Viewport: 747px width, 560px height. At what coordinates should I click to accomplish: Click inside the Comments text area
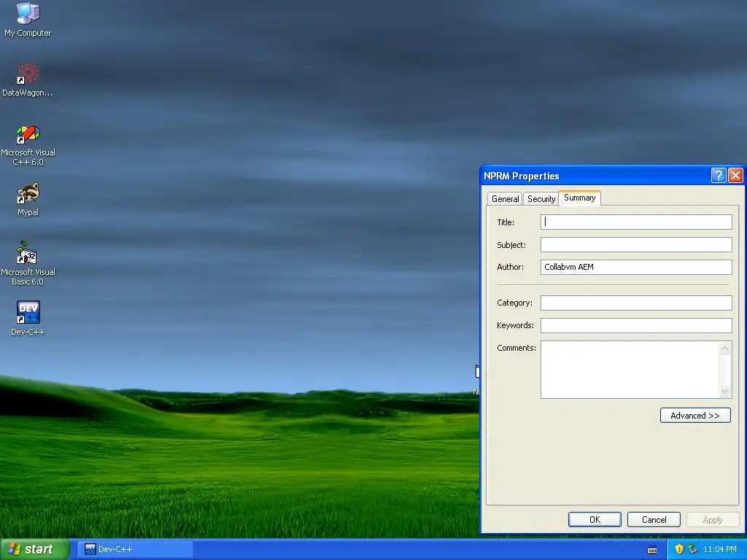point(630,370)
